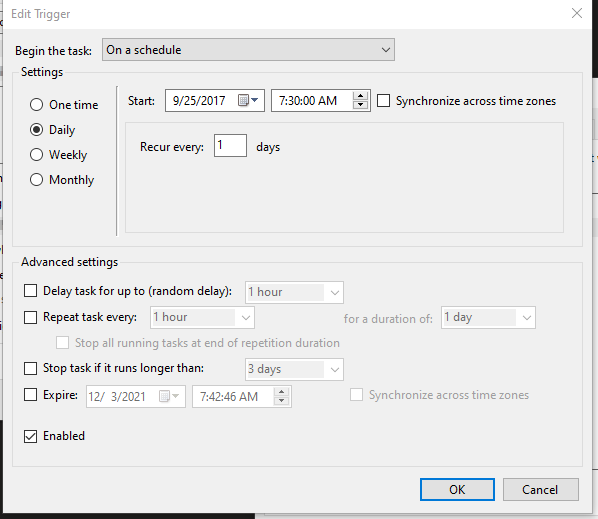Confirm changes with the OK button
The image size is (598, 519).
[x=457, y=489]
